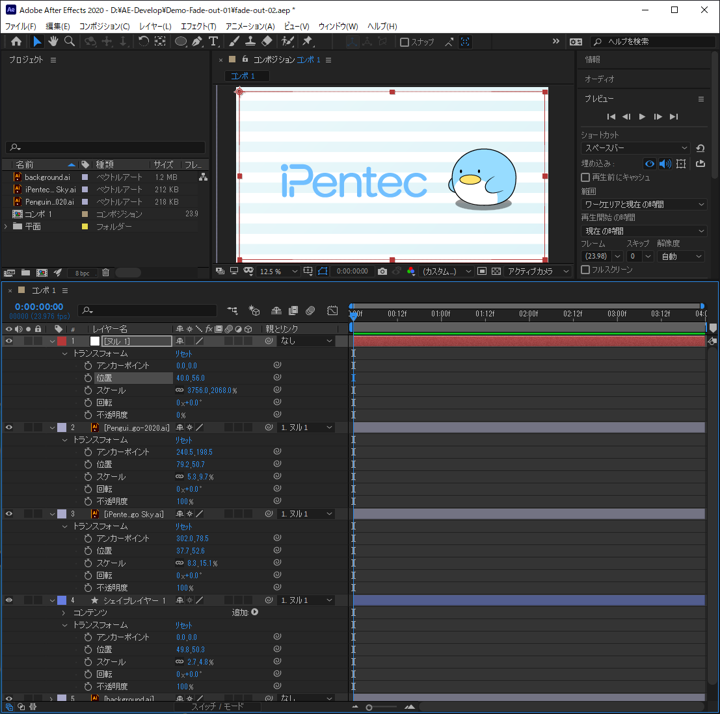Toggle video include eye icon in Preview
Viewport: 720px width, 714px height.
click(649, 163)
